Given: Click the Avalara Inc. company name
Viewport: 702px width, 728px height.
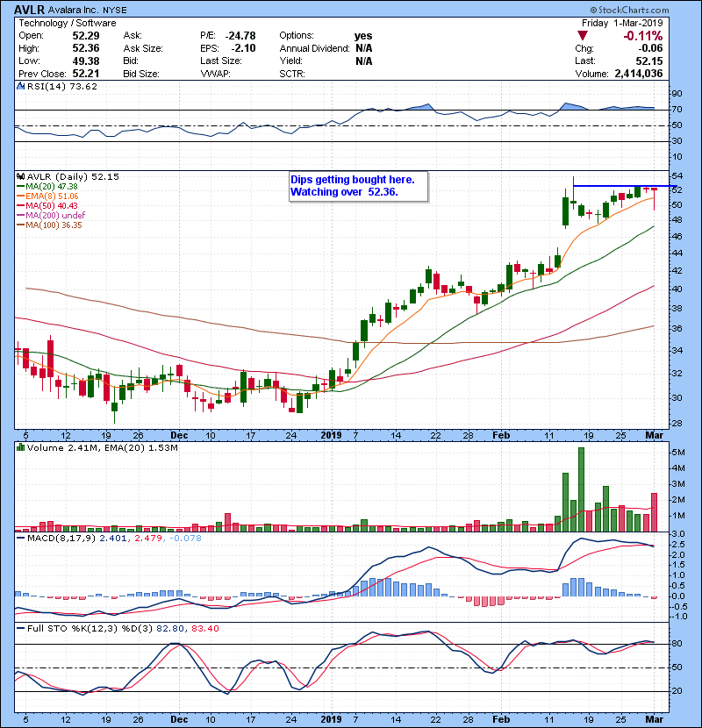Looking at the screenshot, I should (74, 10).
